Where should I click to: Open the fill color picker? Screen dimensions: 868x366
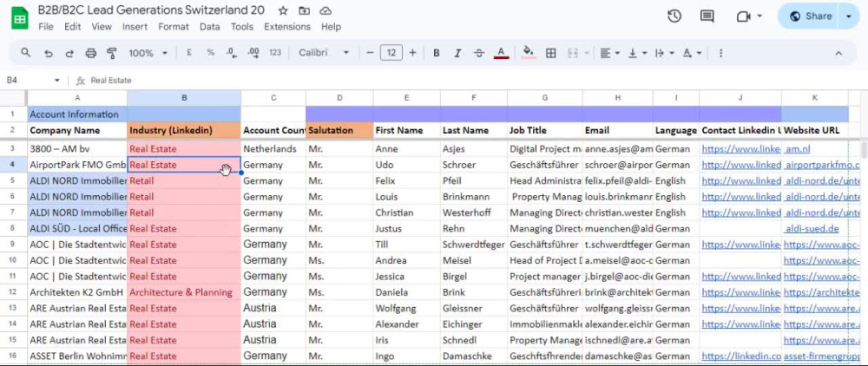tap(528, 53)
